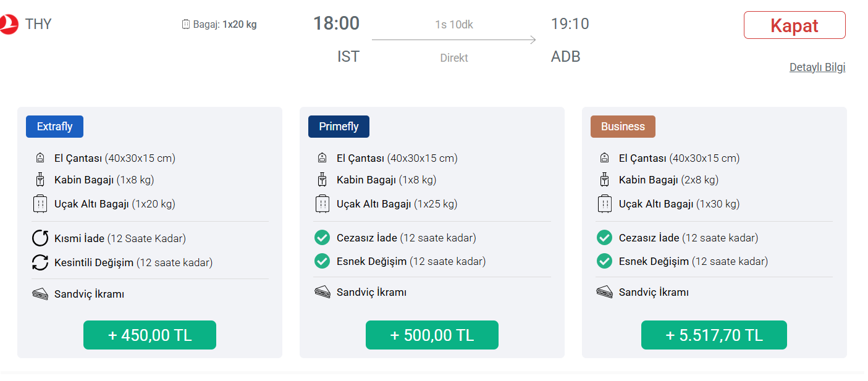Click the Kısmi İade refund arrow icon
The image size is (868, 381).
(40, 238)
